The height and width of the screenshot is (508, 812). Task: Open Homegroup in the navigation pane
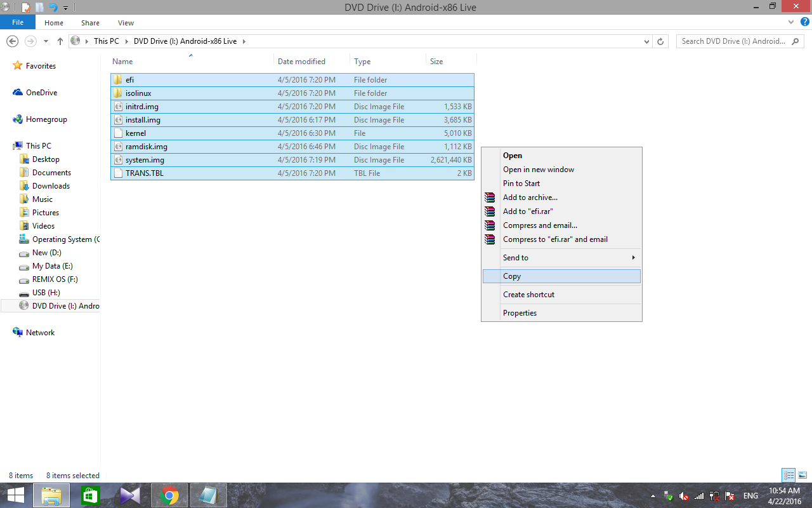[46, 119]
